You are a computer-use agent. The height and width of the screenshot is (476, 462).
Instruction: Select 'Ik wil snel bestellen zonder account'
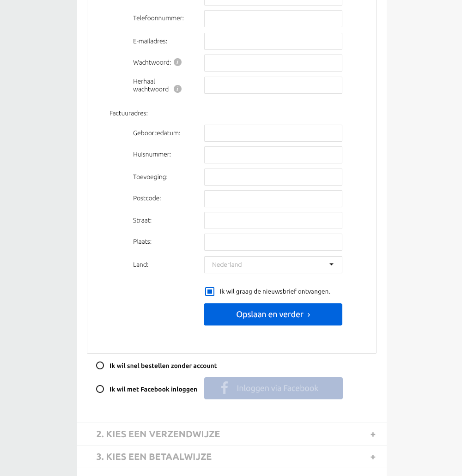click(x=100, y=366)
